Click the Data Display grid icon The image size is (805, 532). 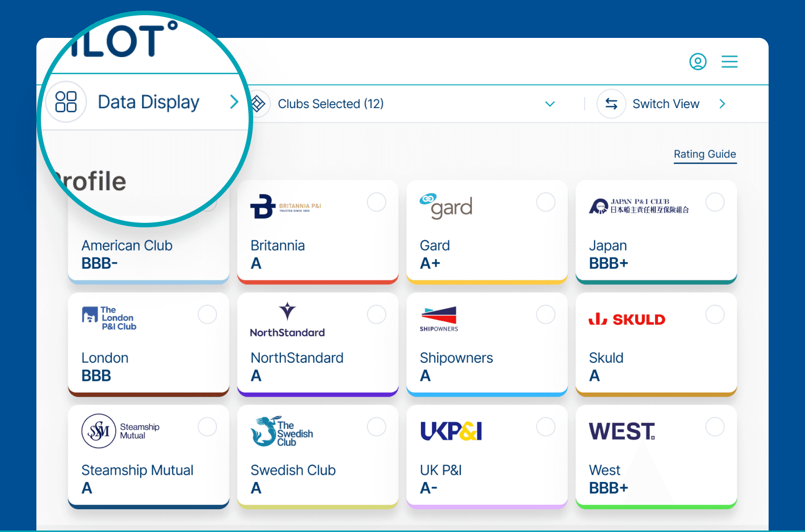pos(66,102)
